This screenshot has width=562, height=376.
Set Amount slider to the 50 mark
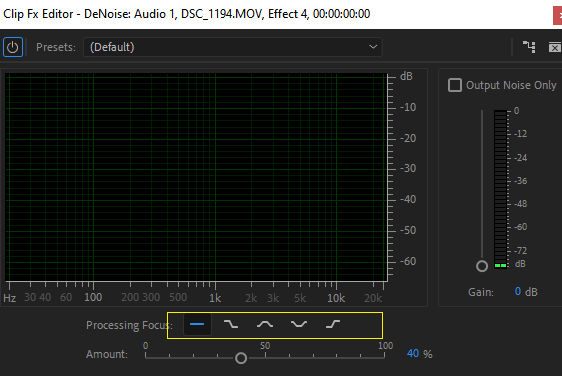pos(265,357)
